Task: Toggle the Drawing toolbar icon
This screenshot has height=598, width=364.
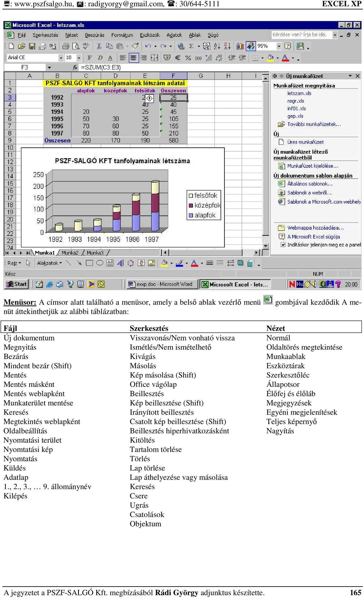Action: (250, 46)
